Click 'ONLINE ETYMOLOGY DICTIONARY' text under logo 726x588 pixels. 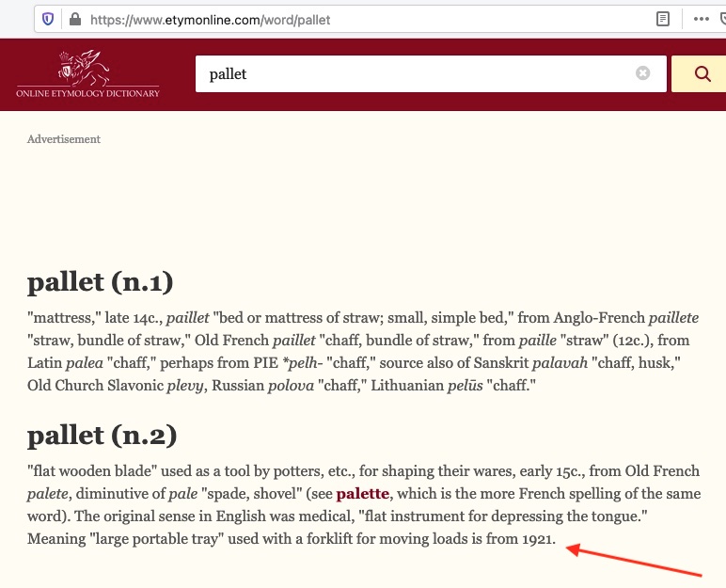87,93
